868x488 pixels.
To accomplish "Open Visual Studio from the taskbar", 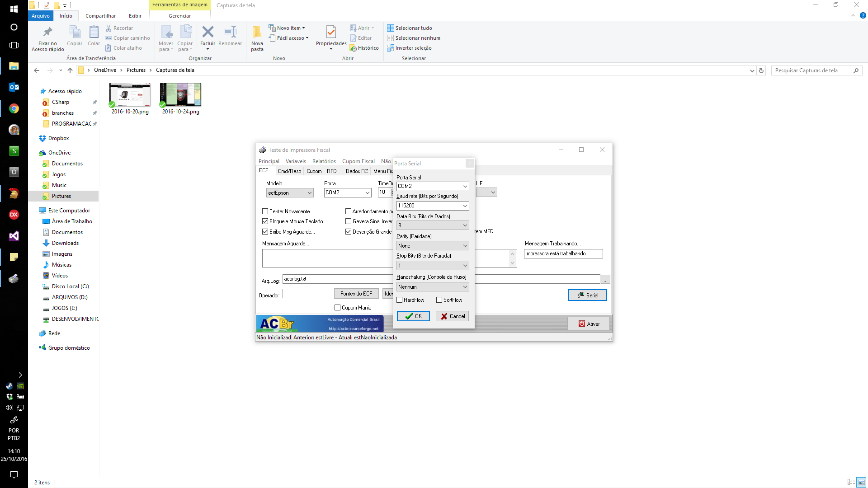I will 14,236.
